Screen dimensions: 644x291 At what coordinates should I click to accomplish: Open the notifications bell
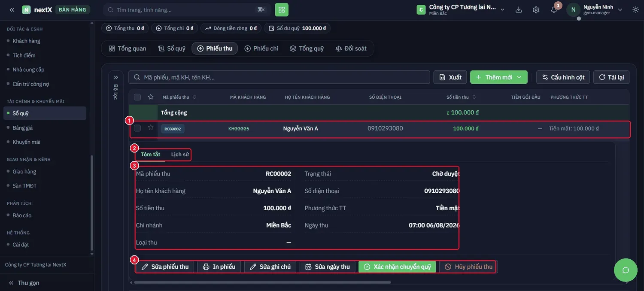(x=554, y=9)
